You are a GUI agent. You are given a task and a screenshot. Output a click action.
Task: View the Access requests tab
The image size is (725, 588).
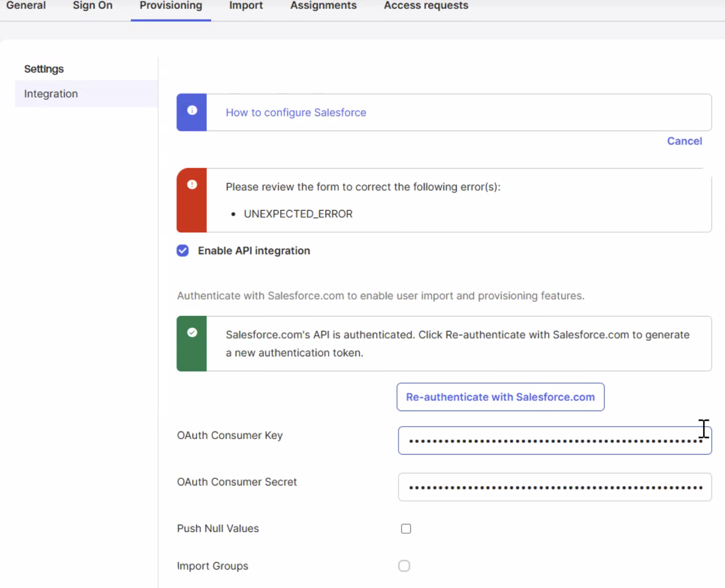[x=426, y=6]
